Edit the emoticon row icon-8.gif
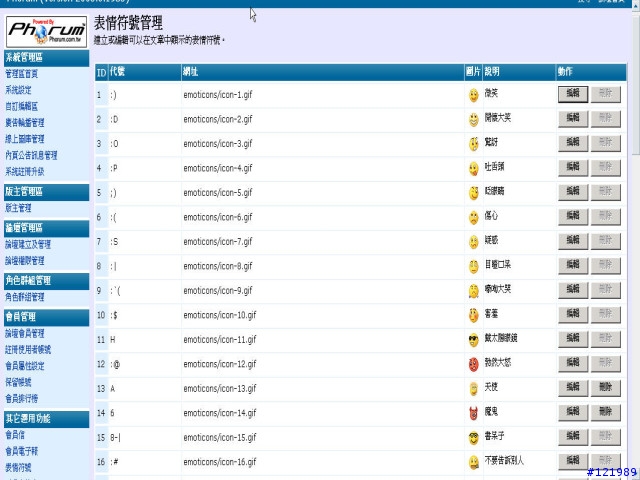 click(573, 266)
